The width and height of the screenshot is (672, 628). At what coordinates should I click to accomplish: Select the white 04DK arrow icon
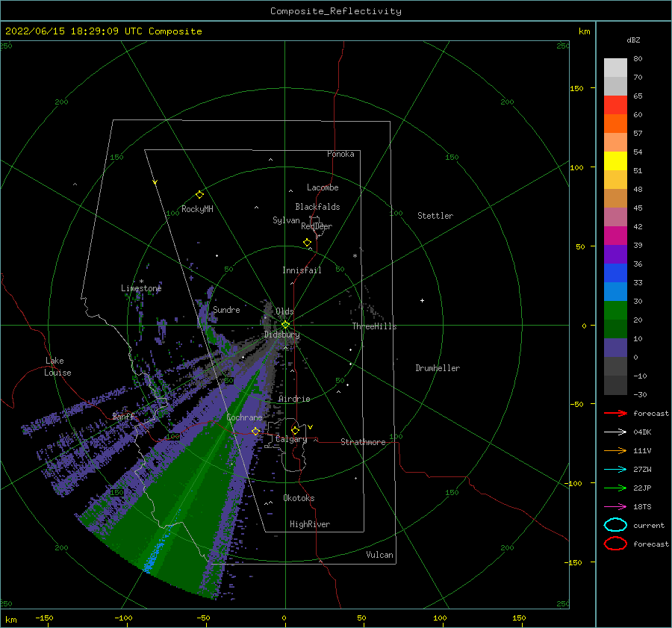(615, 432)
